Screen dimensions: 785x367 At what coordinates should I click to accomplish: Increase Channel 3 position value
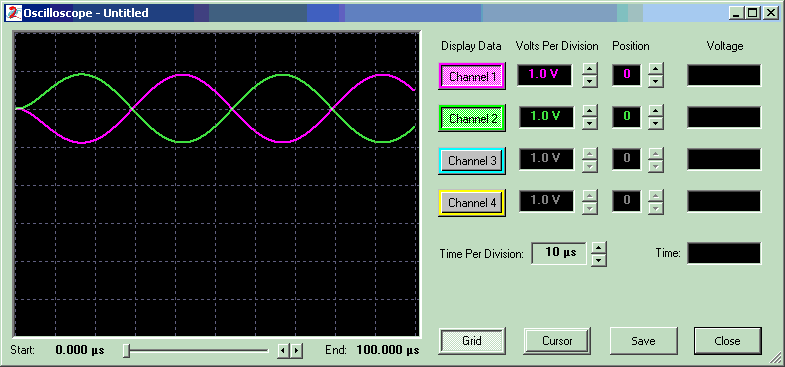point(656,153)
